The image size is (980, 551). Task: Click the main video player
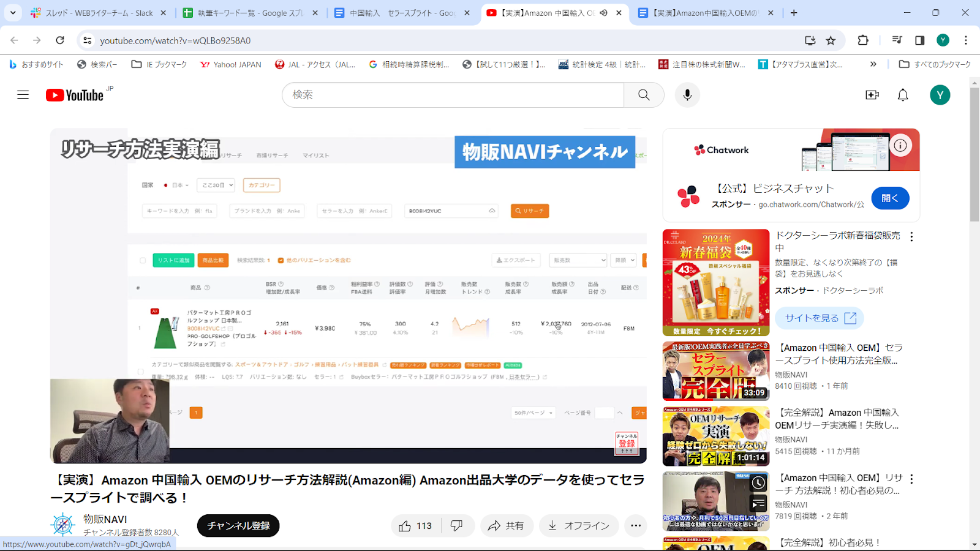[349, 296]
